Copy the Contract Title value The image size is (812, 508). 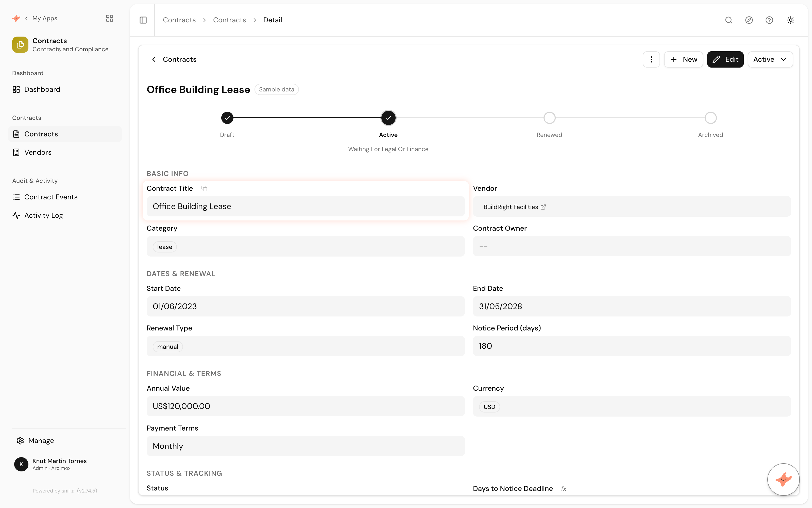204,188
